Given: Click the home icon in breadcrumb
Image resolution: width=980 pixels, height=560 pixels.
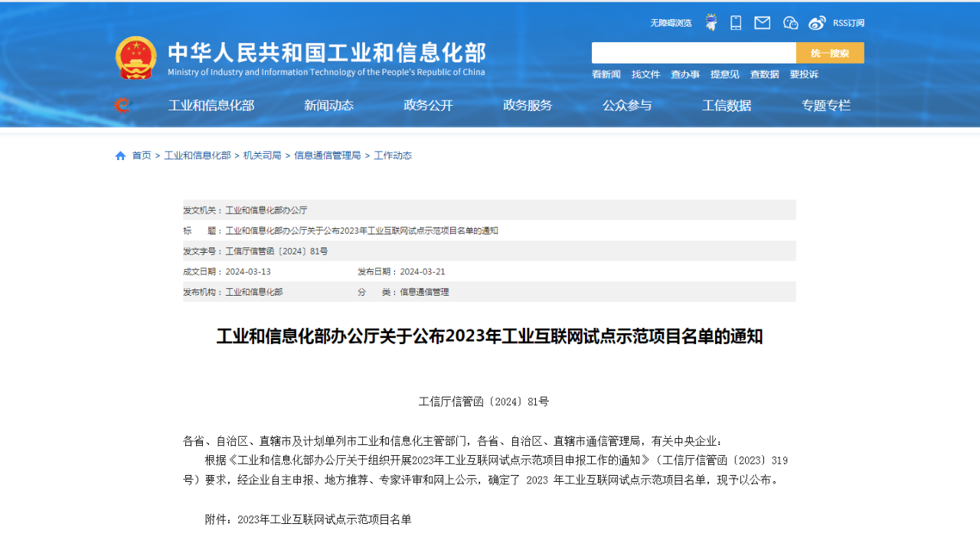Looking at the screenshot, I should tap(120, 156).
